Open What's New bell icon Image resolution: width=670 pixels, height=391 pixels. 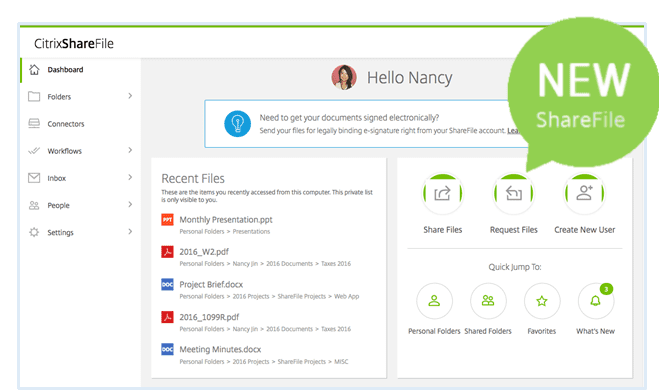(596, 301)
